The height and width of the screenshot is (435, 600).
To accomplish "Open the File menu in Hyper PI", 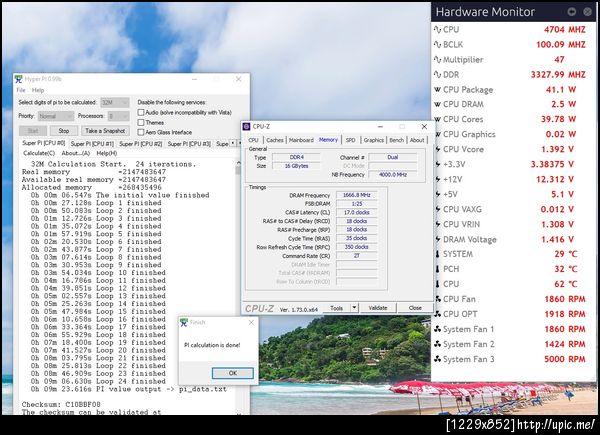I will tap(22, 90).
